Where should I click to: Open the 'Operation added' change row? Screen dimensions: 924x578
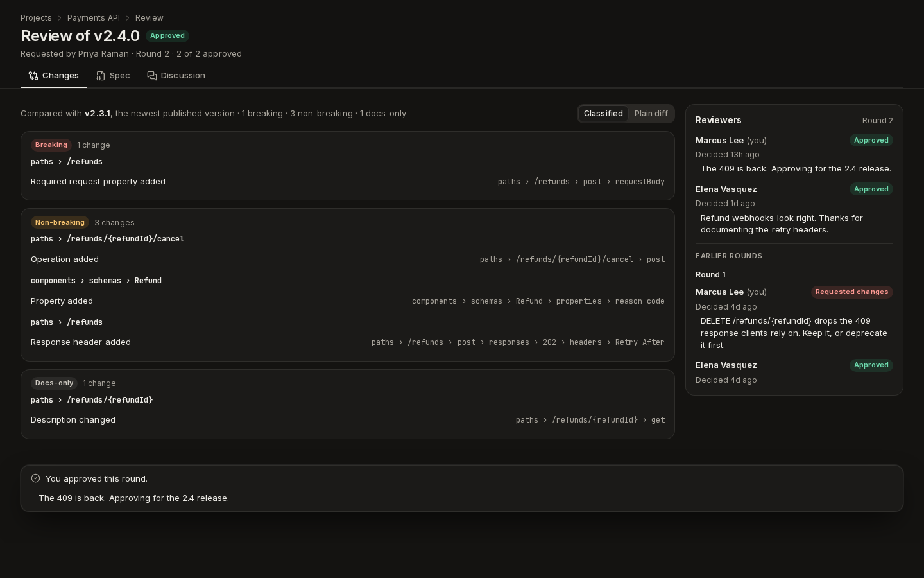pos(348,259)
